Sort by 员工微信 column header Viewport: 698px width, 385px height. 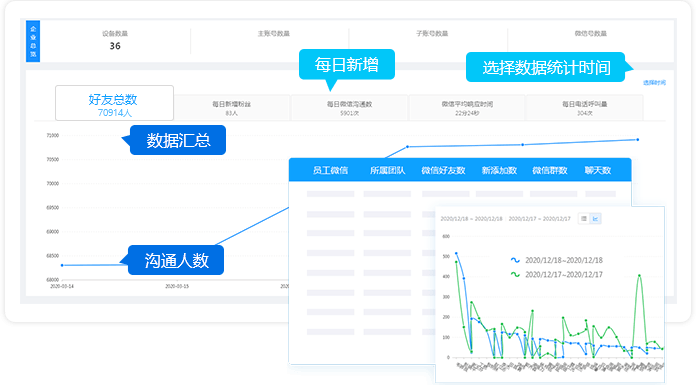(330, 170)
